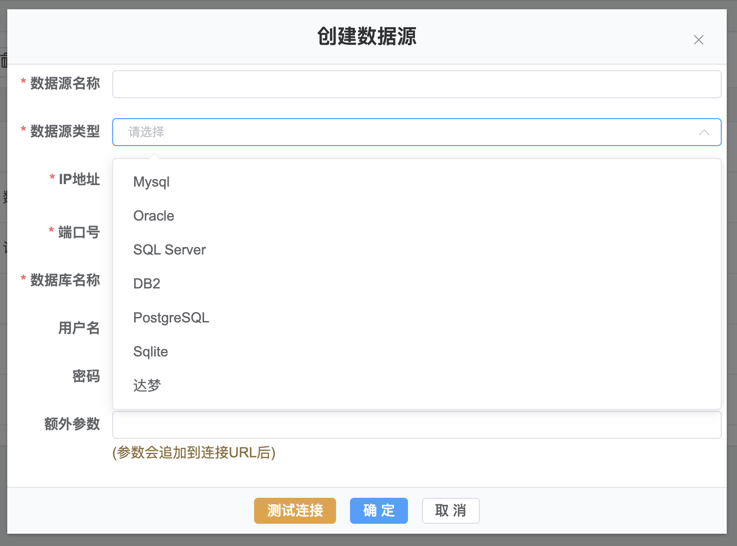Choose Oracle as the datasource type
The image size is (737, 546).
click(x=154, y=216)
